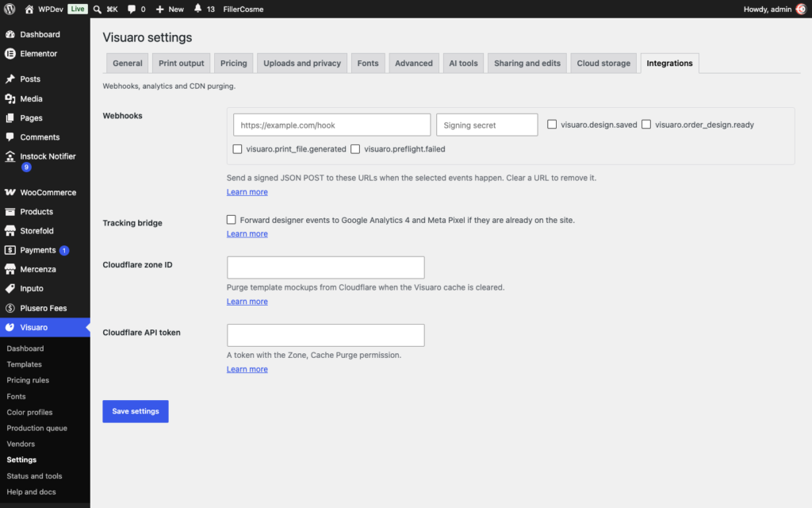Click the Inputo tag icon
812x508 pixels.
[x=10, y=288]
